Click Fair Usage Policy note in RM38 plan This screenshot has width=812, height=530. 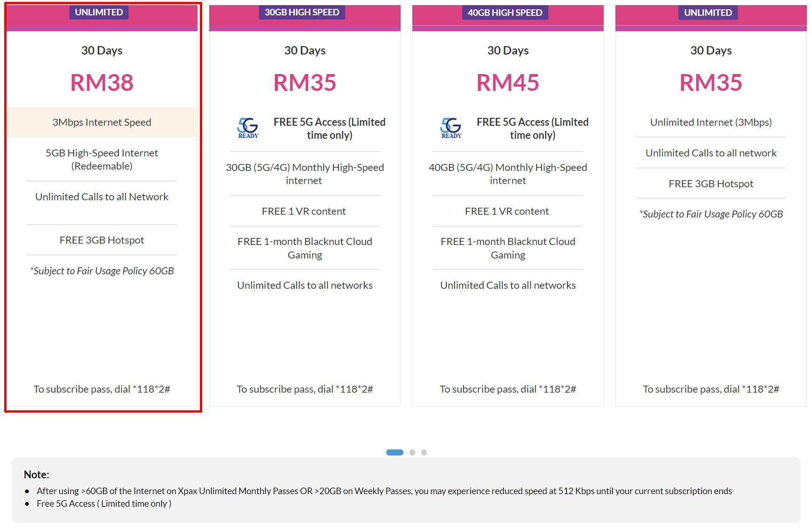[102, 271]
